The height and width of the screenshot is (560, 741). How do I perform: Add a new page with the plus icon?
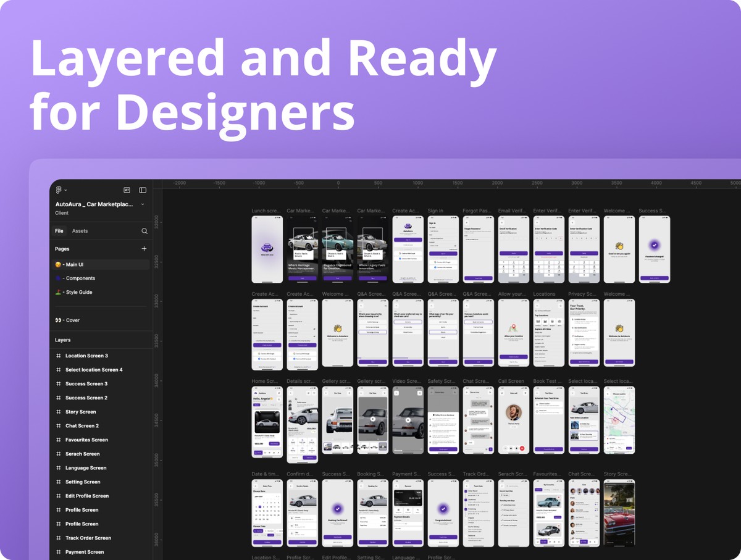(144, 249)
